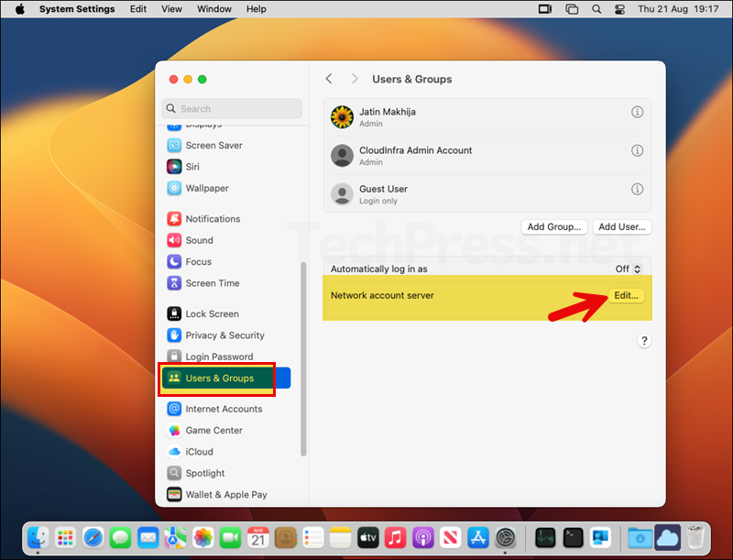Select iCloud in the sidebar
The height and width of the screenshot is (560, 733).
191,452
